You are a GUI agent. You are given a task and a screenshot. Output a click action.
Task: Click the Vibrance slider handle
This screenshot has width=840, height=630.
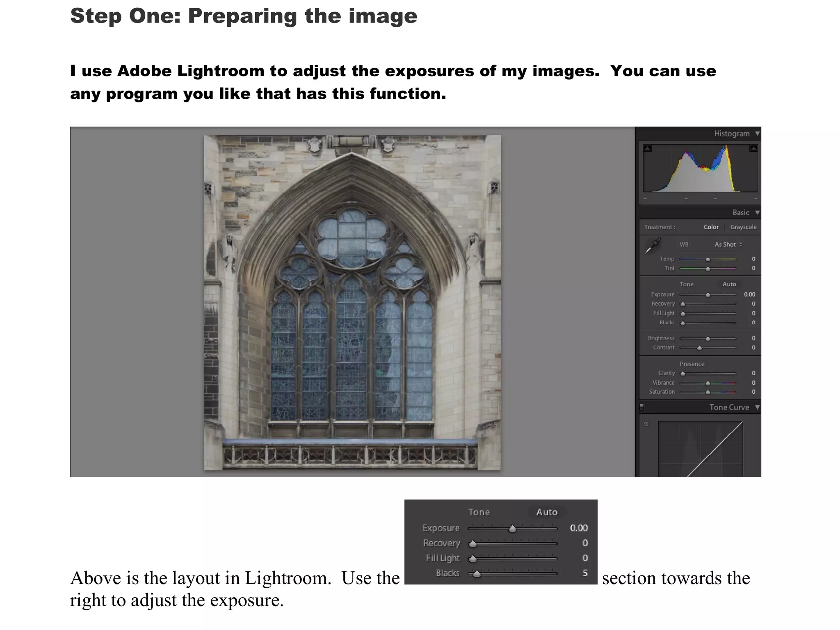coord(708,383)
